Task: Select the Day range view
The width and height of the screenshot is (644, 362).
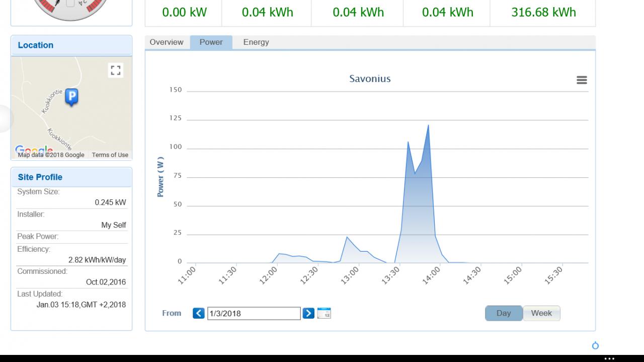Action: (504, 313)
